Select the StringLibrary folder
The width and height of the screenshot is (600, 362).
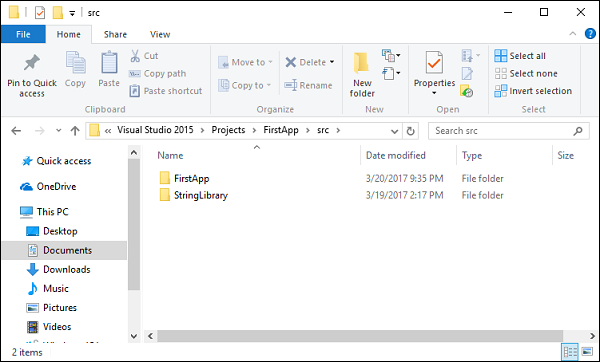coord(201,196)
